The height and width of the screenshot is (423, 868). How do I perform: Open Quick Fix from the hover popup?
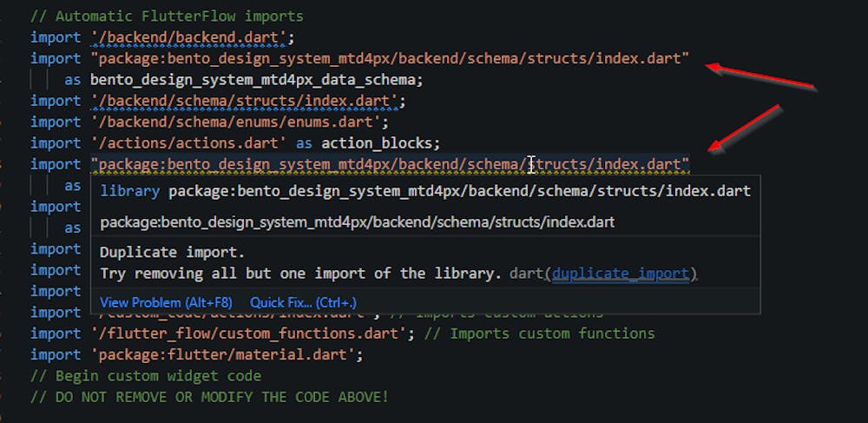tap(303, 302)
